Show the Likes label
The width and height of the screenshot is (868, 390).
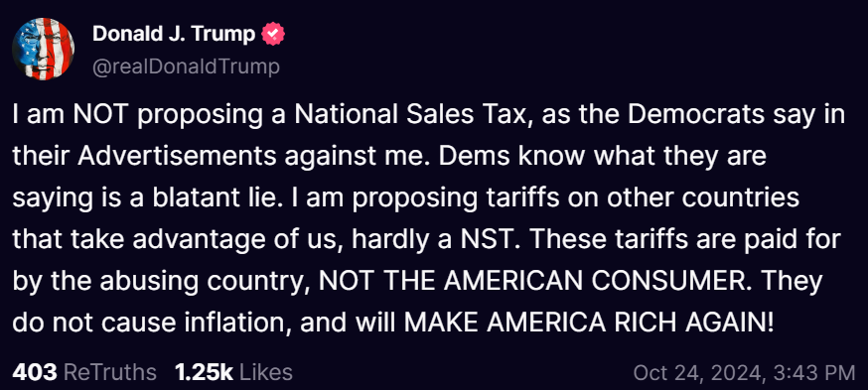266,372
